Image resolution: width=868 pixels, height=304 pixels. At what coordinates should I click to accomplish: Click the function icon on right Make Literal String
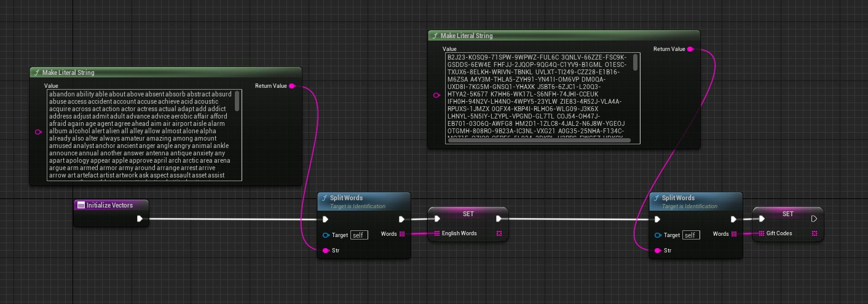pyautogui.click(x=435, y=36)
